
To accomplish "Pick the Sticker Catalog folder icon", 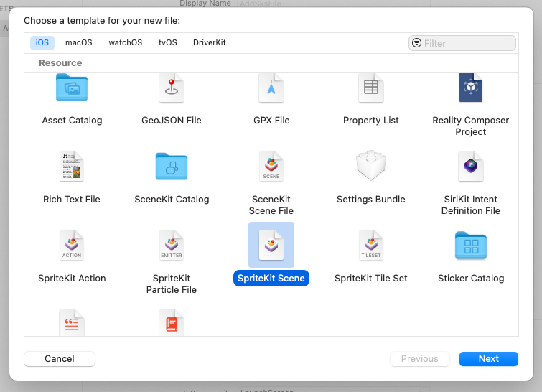I will 471,246.
